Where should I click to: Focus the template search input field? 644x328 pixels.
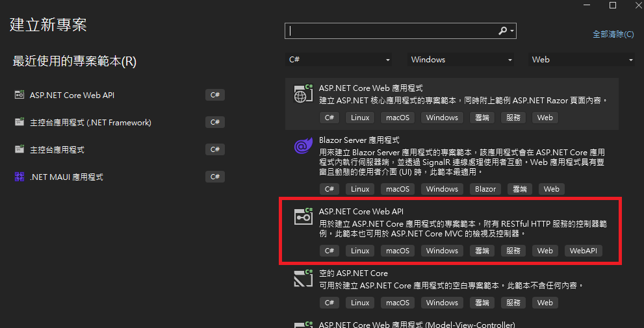click(400, 31)
